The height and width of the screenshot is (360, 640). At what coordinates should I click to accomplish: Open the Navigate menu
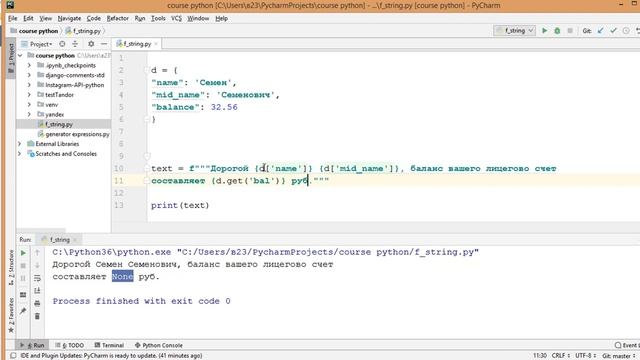(69, 18)
